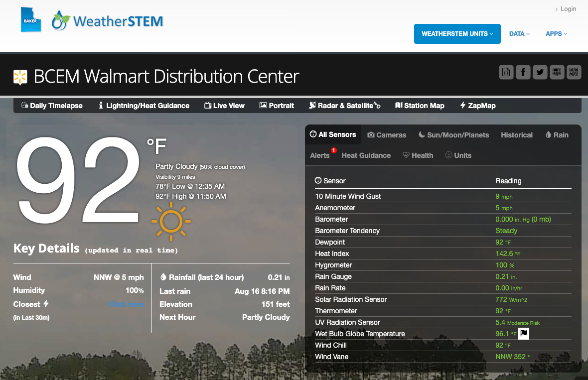Switch to the Historical tab
This screenshot has width=588, height=380.
coord(517,135)
